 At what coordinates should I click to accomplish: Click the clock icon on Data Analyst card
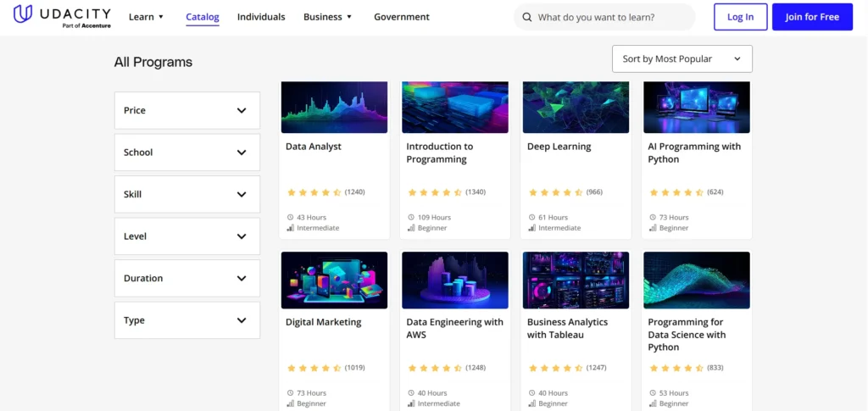291,218
